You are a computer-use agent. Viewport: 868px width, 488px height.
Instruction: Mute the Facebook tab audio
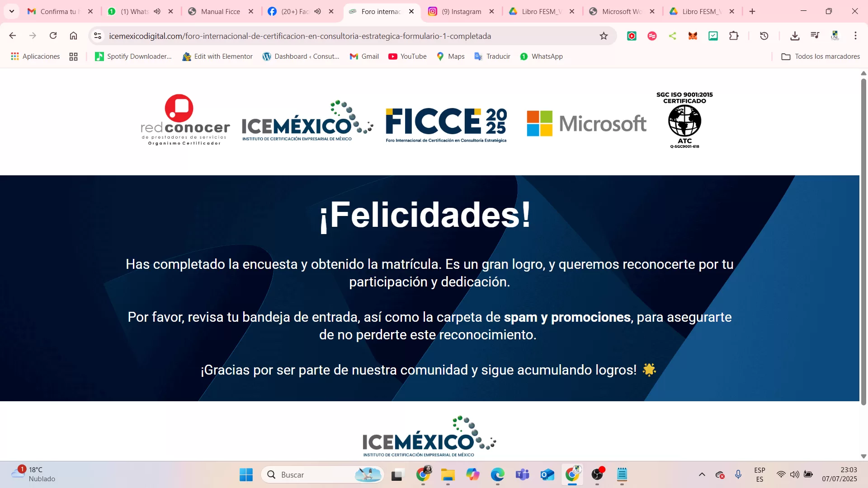(317, 12)
